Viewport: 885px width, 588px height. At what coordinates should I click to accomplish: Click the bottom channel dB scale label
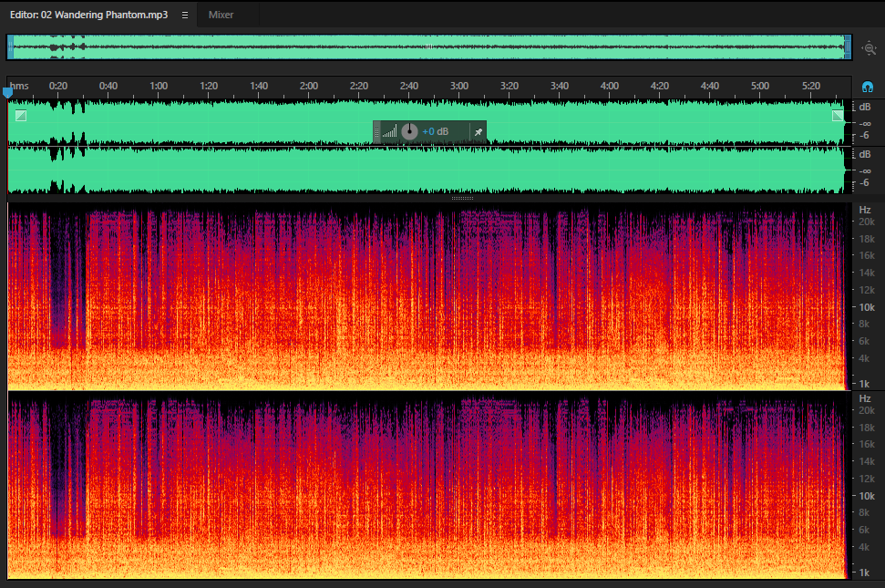pos(865,155)
